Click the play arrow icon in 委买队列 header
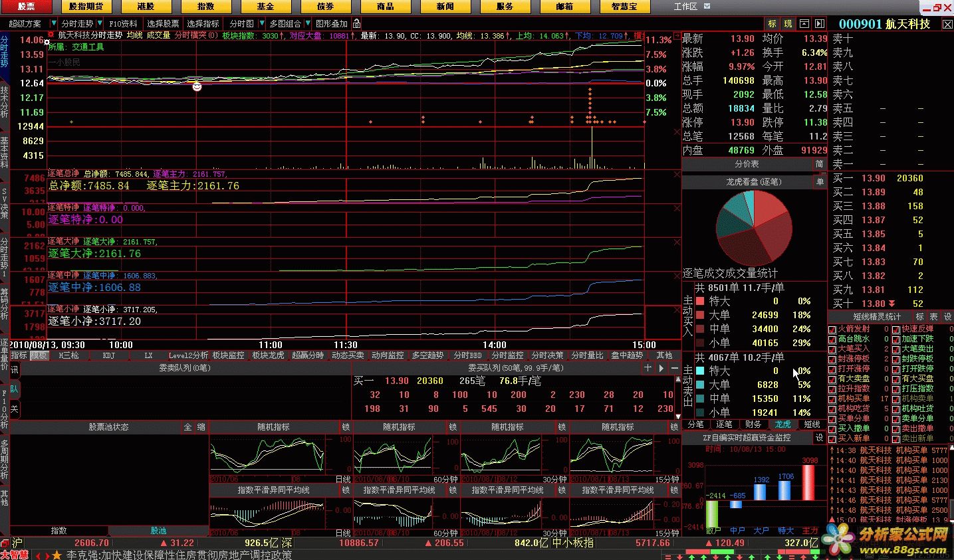 [x=662, y=367]
